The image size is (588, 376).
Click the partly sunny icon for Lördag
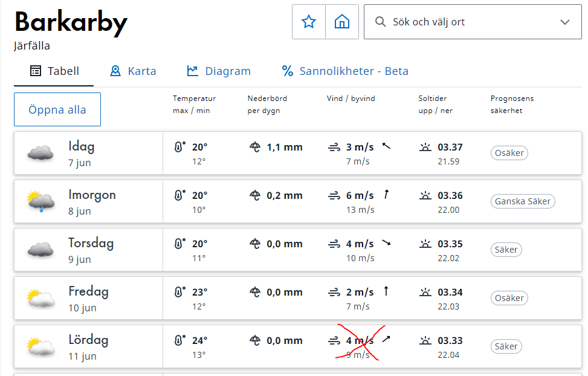pos(41,347)
